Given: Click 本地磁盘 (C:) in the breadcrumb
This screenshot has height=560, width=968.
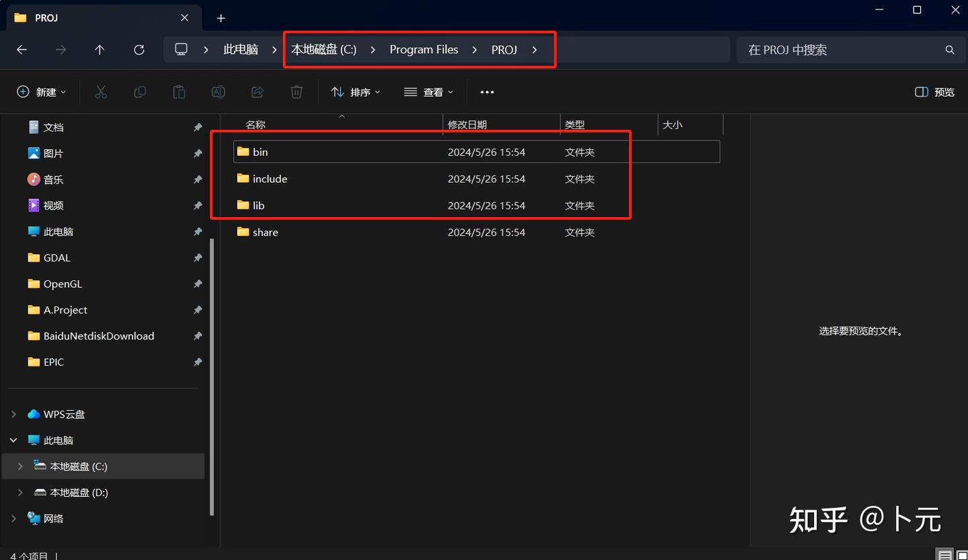Looking at the screenshot, I should [x=323, y=50].
